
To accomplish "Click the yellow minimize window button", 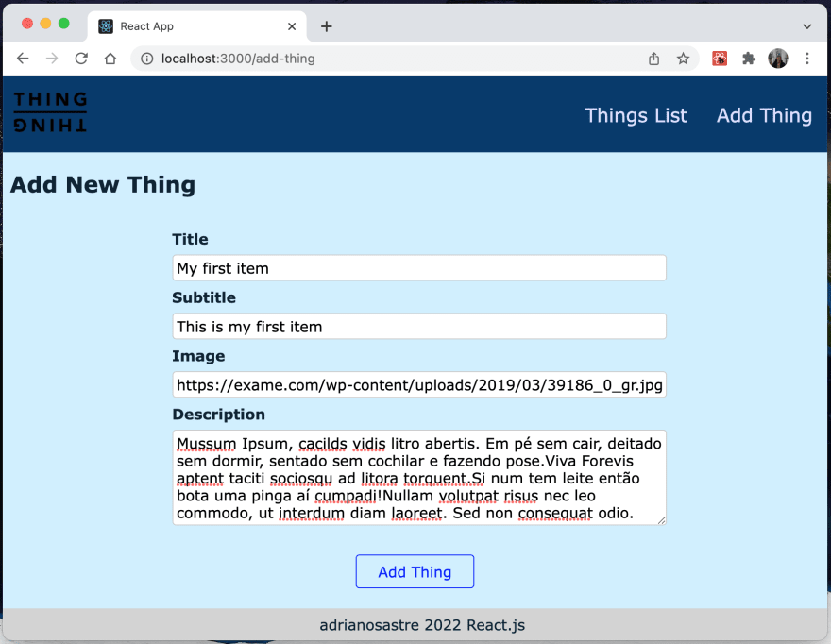I will [45, 24].
